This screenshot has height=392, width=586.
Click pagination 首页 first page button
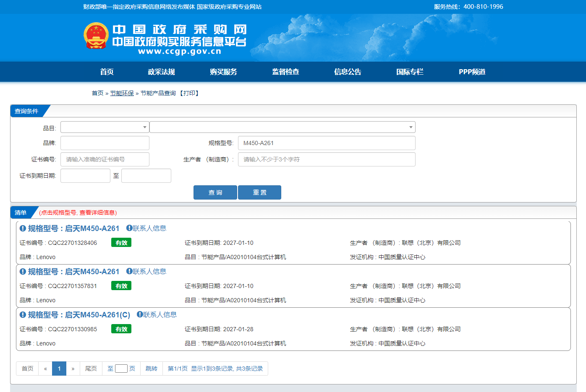tap(27, 369)
